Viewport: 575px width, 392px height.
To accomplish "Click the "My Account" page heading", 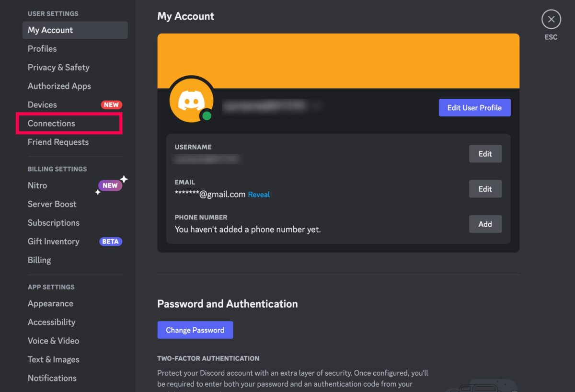I will click(x=186, y=16).
